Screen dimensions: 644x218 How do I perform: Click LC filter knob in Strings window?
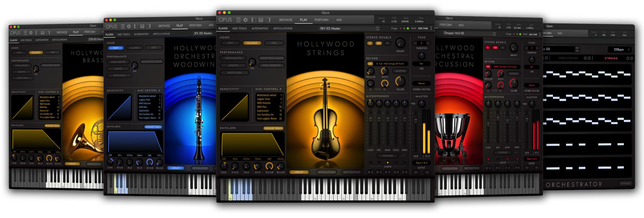(x=371, y=83)
